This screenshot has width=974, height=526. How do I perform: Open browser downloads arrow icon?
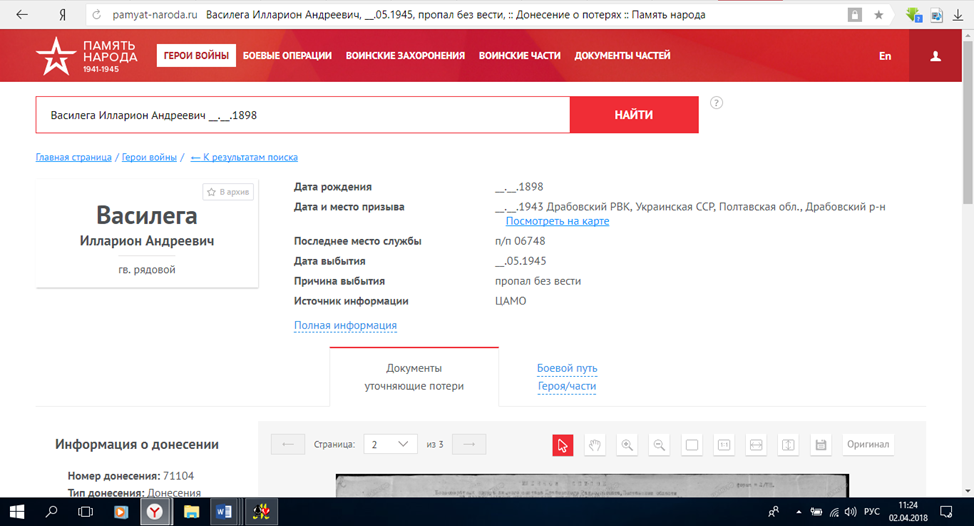(x=958, y=16)
